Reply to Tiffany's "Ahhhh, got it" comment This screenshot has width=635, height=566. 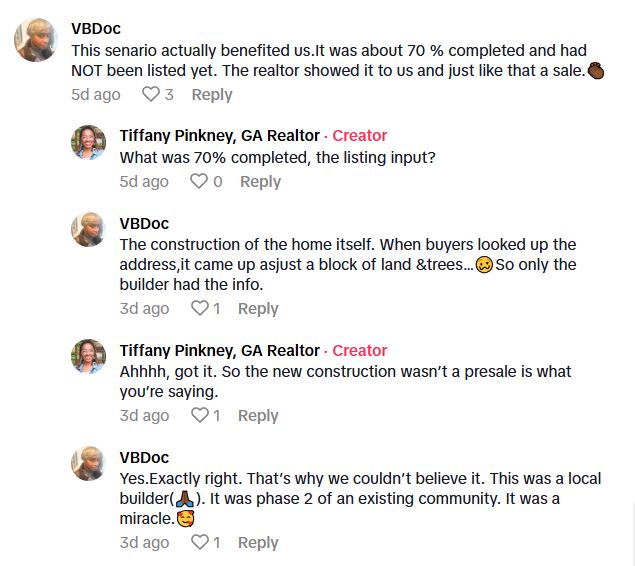tap(258, 415)
